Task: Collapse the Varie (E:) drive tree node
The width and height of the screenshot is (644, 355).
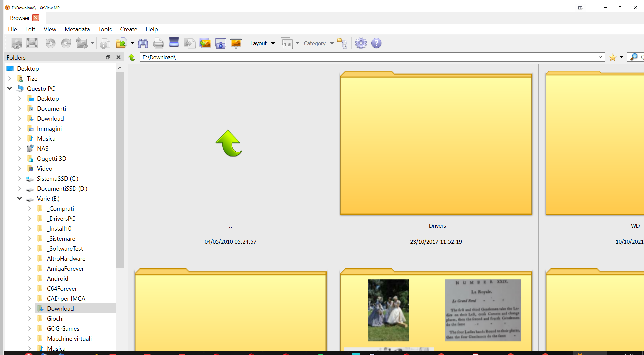Action: pyautogui.click(x=20, y=199)
